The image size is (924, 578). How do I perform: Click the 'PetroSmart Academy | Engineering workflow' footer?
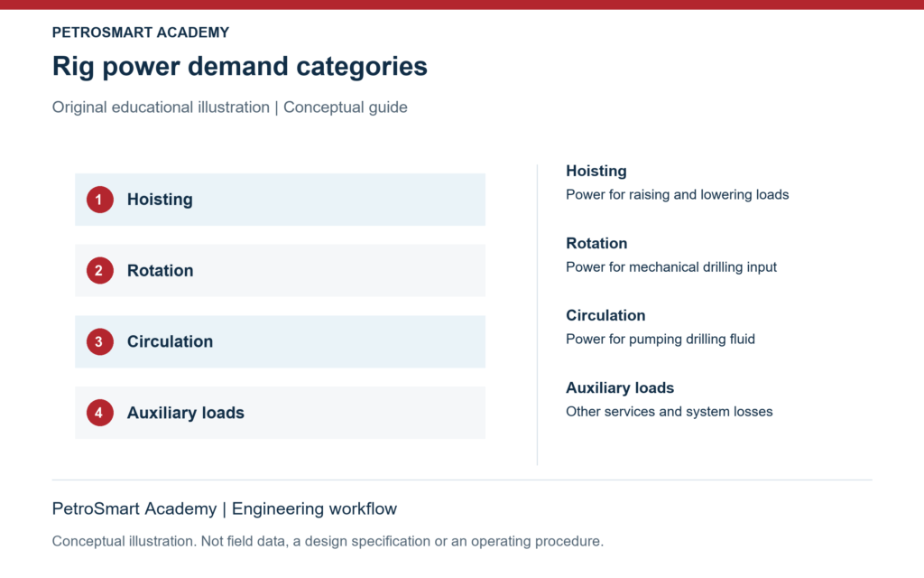coord(225,508)
